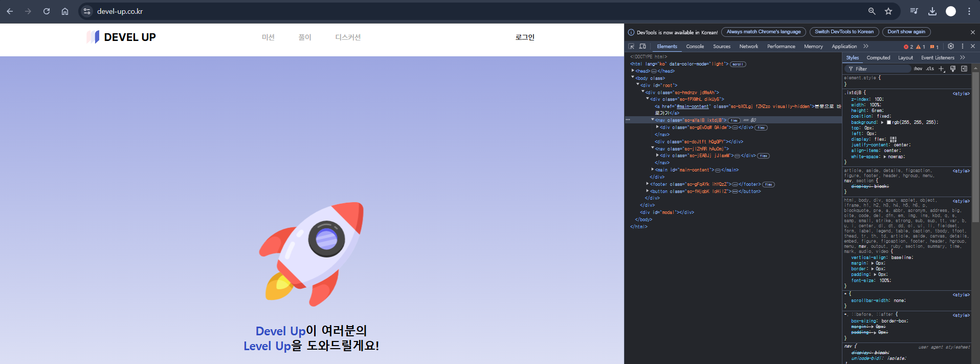Toggle flex badge on selected nav sc-aYalB
The width and height of the screenshot is (980, 364).
click(x=734, y=120)
